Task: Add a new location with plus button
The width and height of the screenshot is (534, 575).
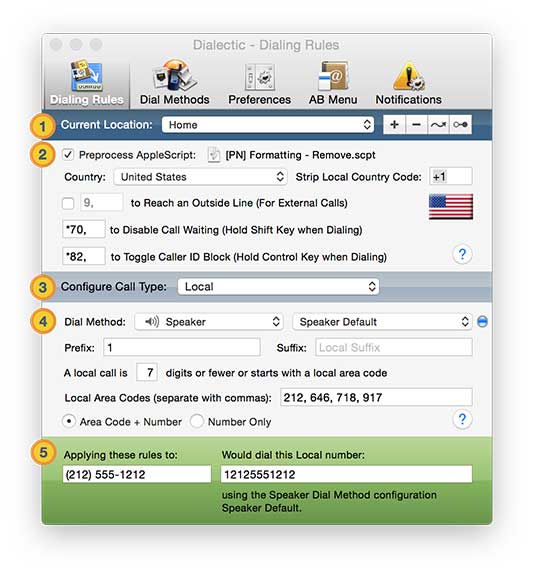Action: click(x=394, y=125)
